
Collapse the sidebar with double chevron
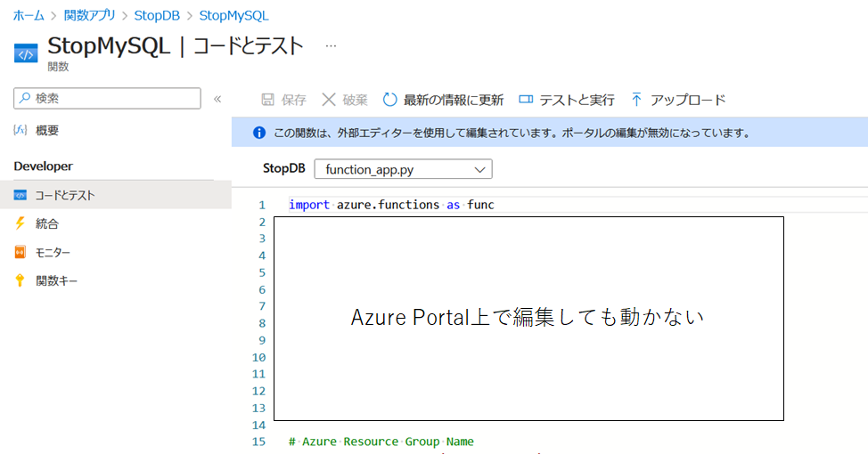(217, 99)
